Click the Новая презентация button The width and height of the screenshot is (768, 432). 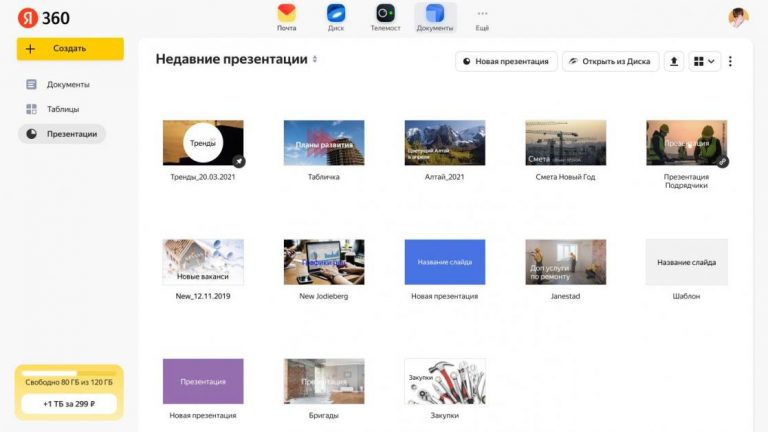point(506,61)
